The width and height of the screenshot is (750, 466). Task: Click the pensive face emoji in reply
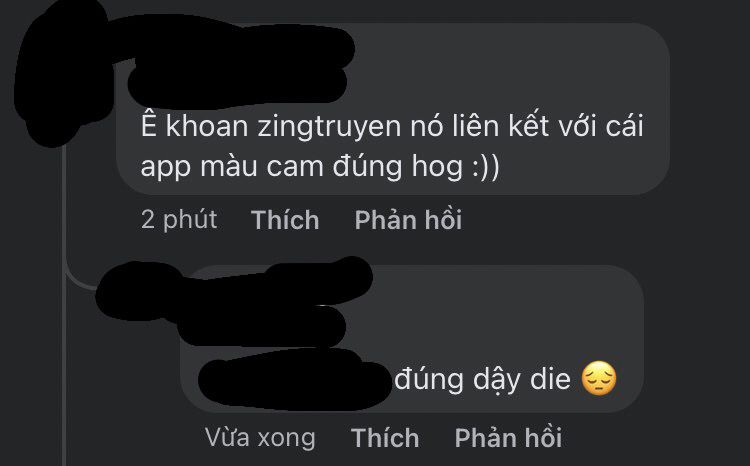coord(599,378)
